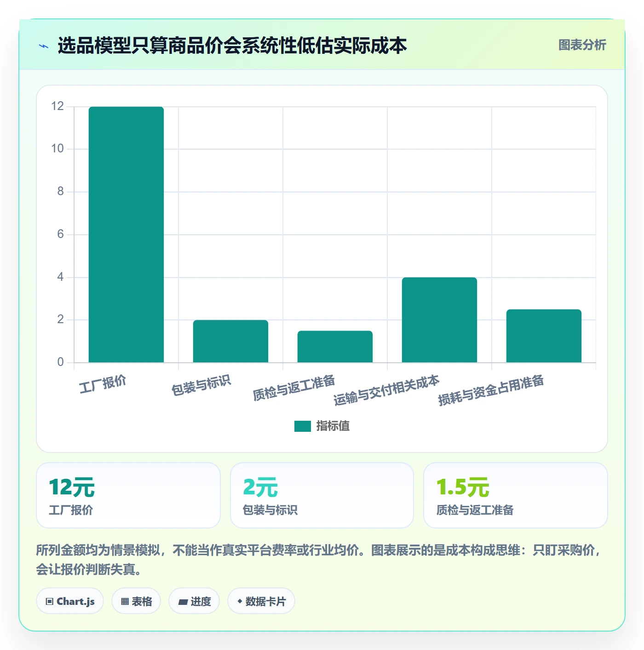Image resolution: width=644 pixels, height=650 pixels.
Task: Click the square icon in the Chart.js chip
Action: [50, 602]
